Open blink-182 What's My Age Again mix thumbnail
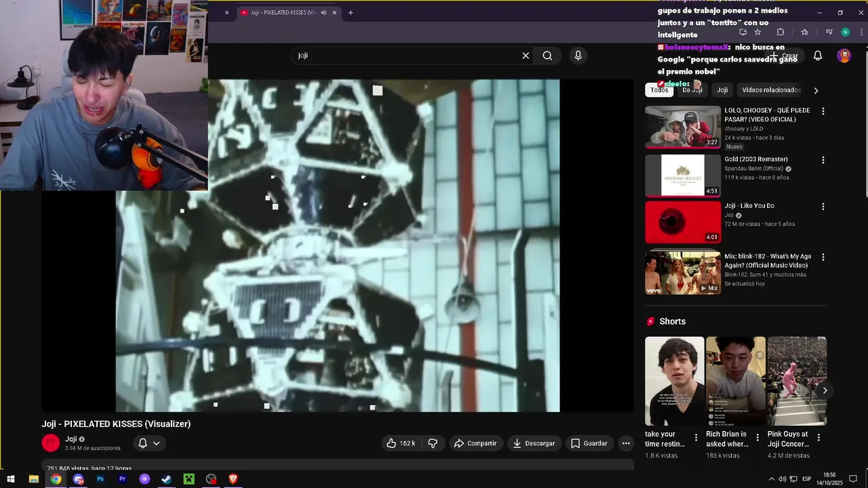 (x=683, y=273)
